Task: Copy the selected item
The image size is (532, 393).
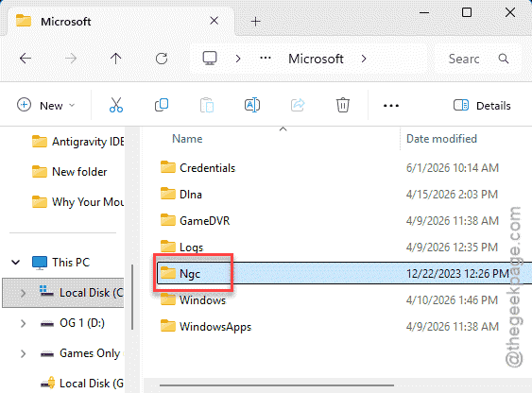Action: coord(162,105)
